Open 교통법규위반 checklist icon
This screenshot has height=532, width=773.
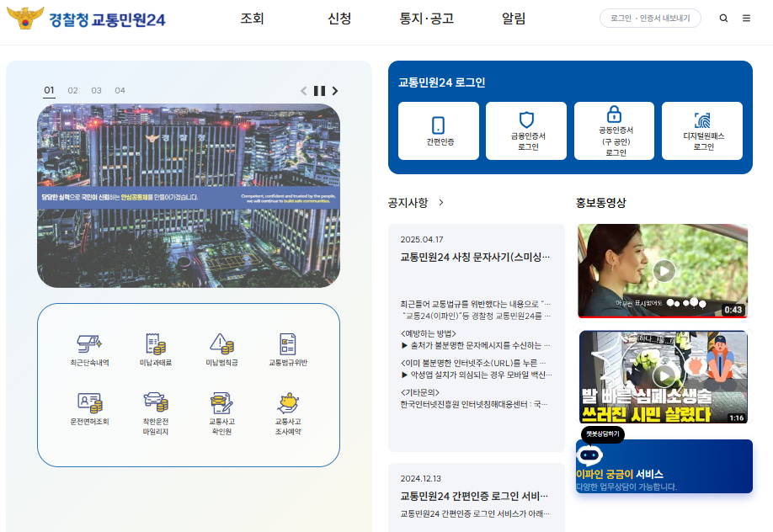(288, 343)
